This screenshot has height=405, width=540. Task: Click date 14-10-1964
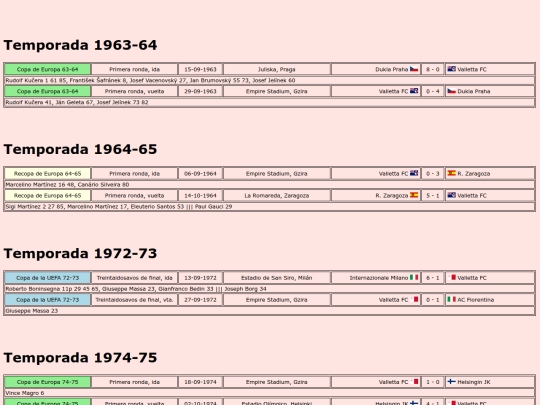[200, 196]
